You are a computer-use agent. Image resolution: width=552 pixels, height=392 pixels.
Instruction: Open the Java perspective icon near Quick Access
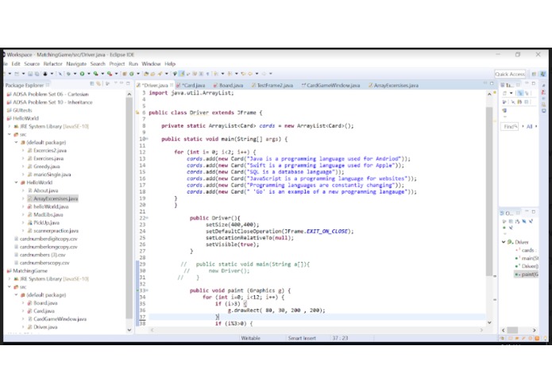(x=543, y=74)
